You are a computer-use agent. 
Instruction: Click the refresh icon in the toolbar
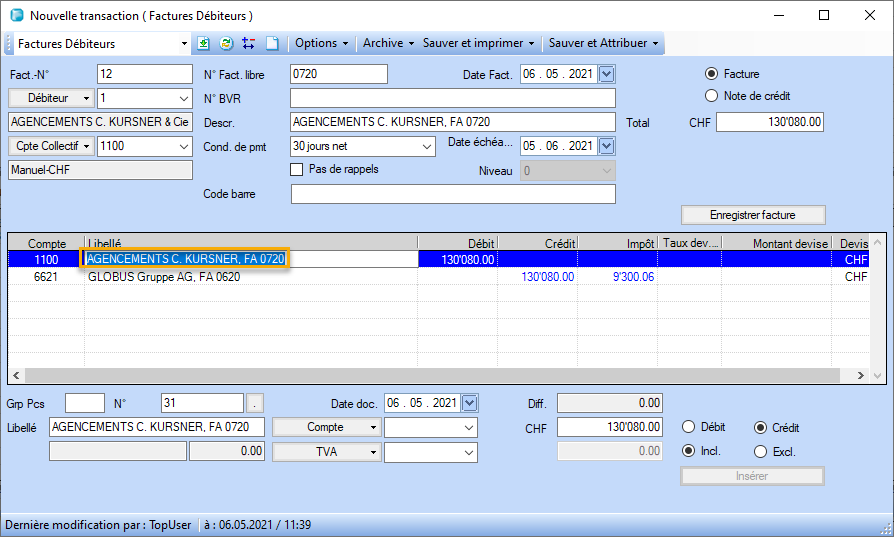click(x=226, y=44)
